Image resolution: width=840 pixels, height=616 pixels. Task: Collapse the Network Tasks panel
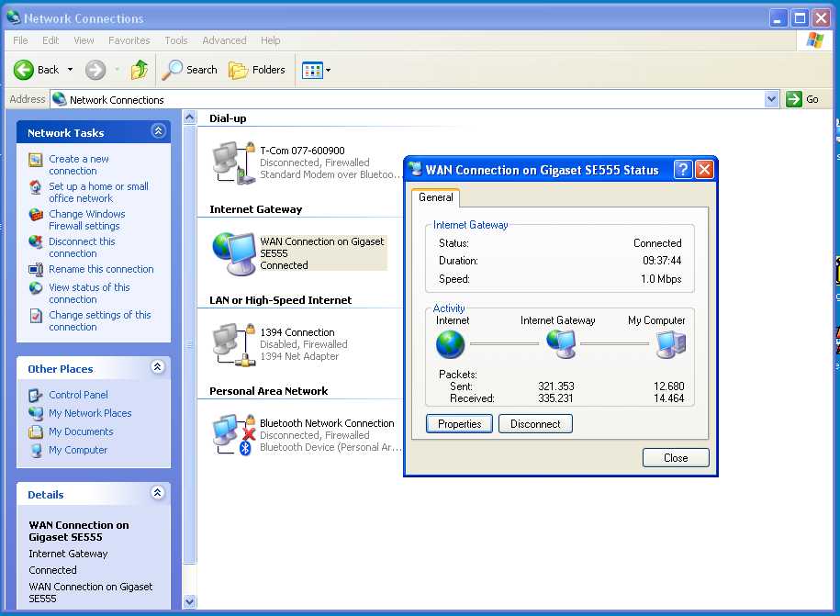tap(158, 132)
